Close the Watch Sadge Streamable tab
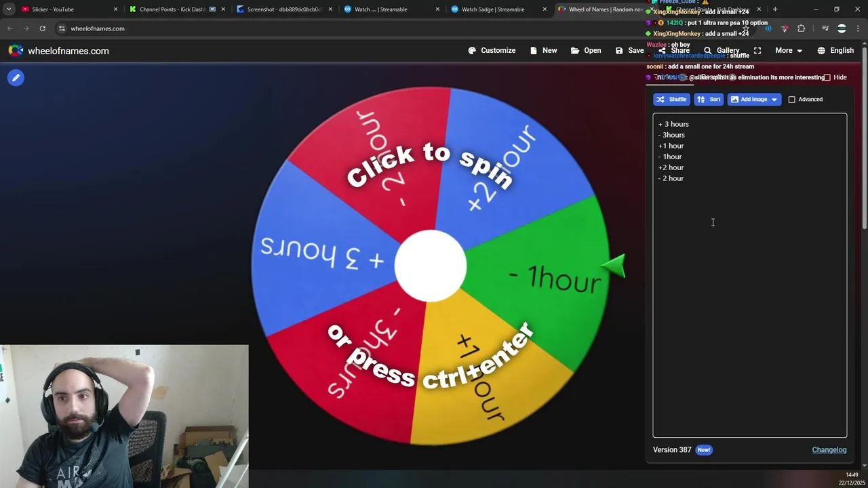This screenshot has height=488, width=868. (544, 9)
